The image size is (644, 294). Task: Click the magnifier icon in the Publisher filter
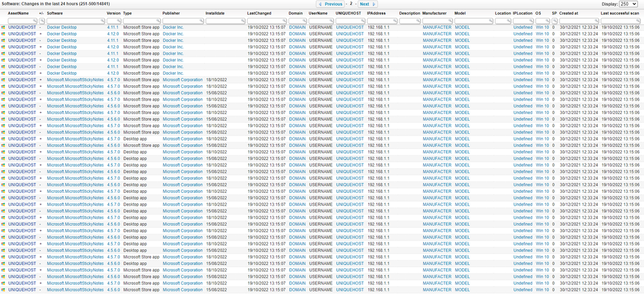(200, 21)
